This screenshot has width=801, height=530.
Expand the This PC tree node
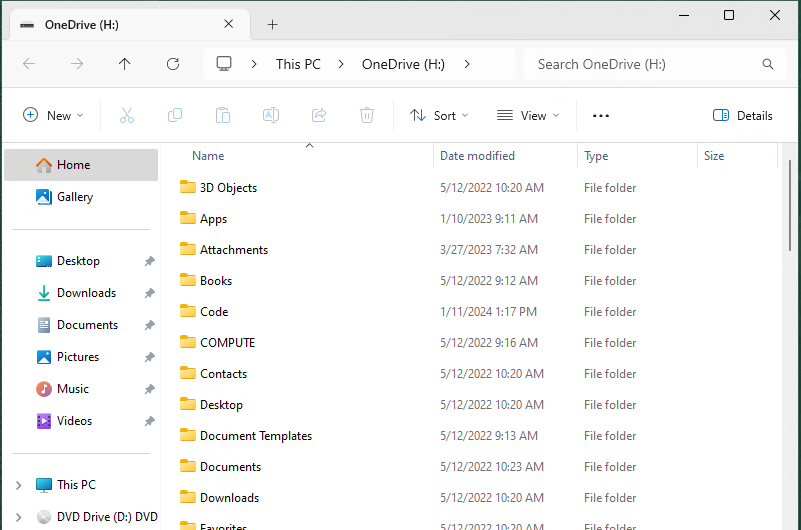pyautogui.click(x=18, y=485)
